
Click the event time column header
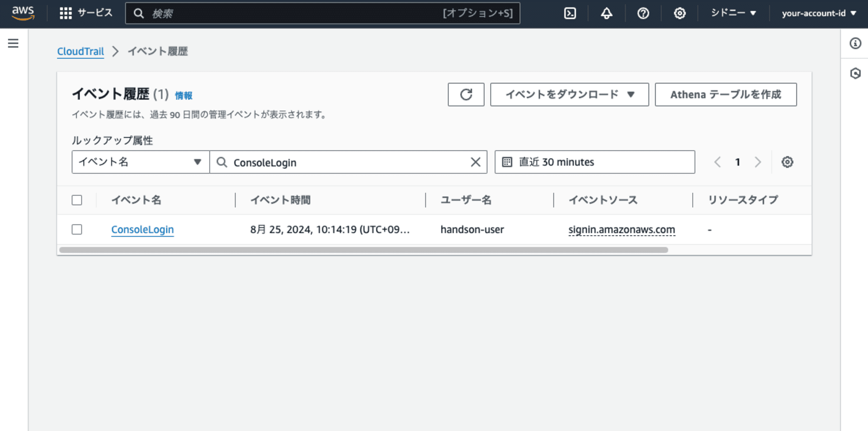tap(280, 200)
